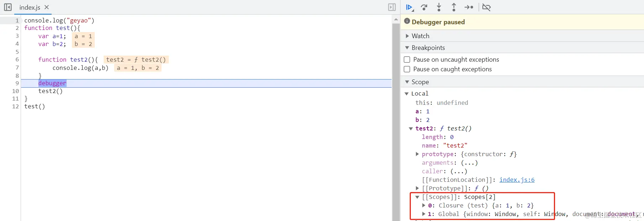Open the index.js:6 function location link
644x221 pixels.
pyautogui.click(x=517, y=180)
